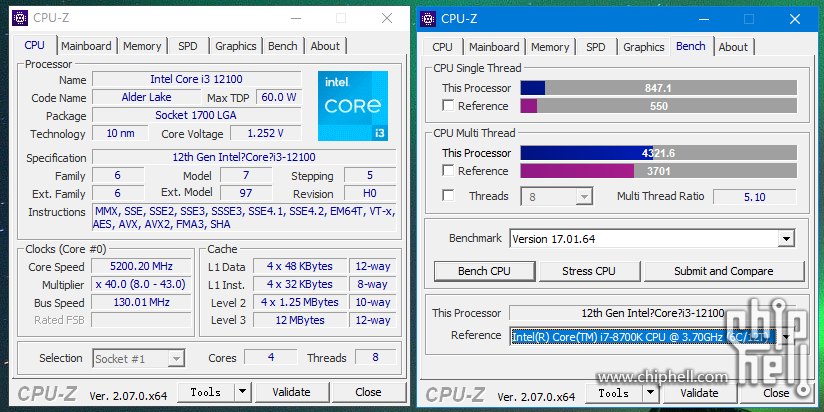The height and width of the screenshot is (412, 824).
Task: Click the Threads count value 8 in left window
Action: [x=375, y=357]
